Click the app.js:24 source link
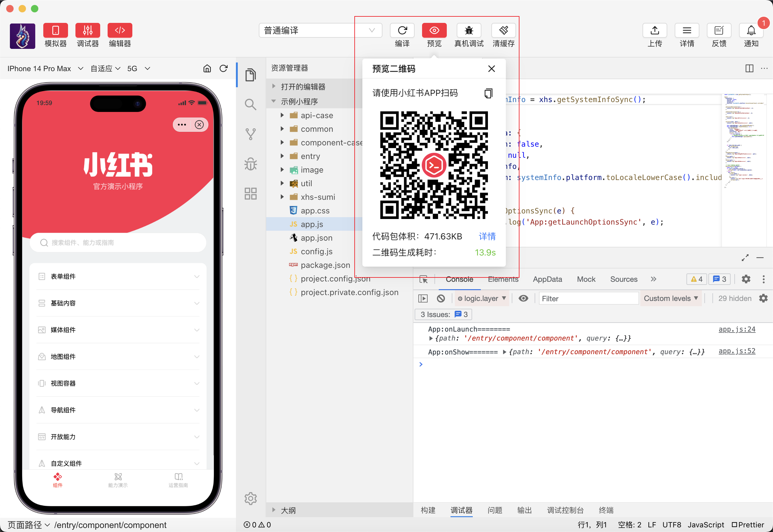773x532 pixels. pos(737,329)
